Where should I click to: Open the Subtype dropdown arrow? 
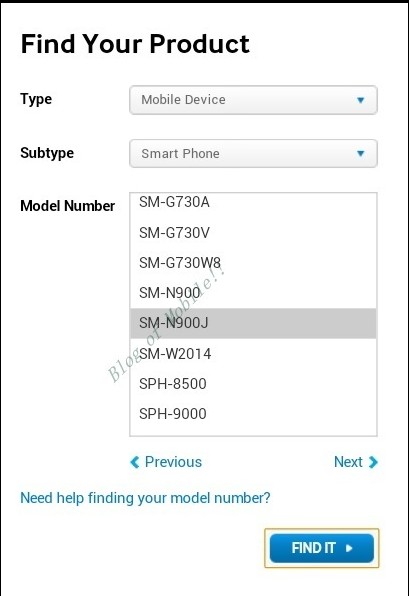click(x=360, y=154)
